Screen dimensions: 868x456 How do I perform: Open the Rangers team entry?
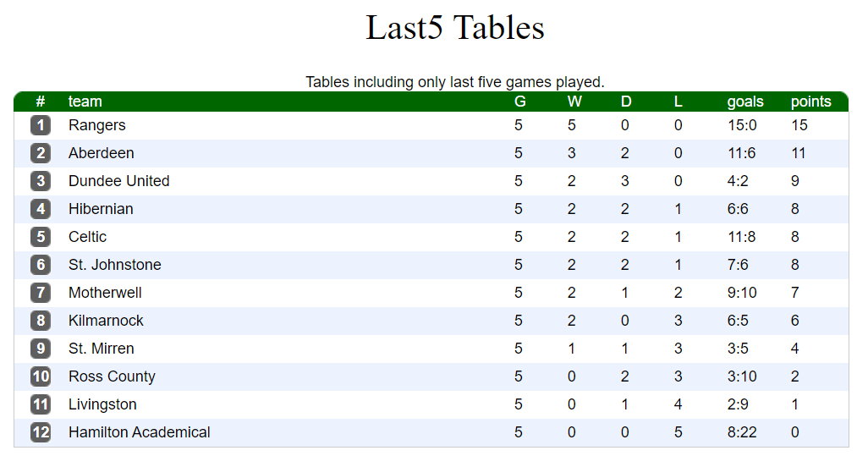click(x=97, y=125)
